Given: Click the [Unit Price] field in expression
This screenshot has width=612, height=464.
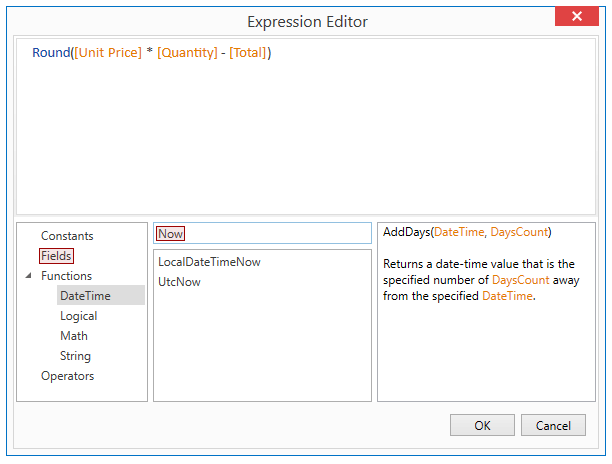Looking at the screenshot, I should 108,52.
